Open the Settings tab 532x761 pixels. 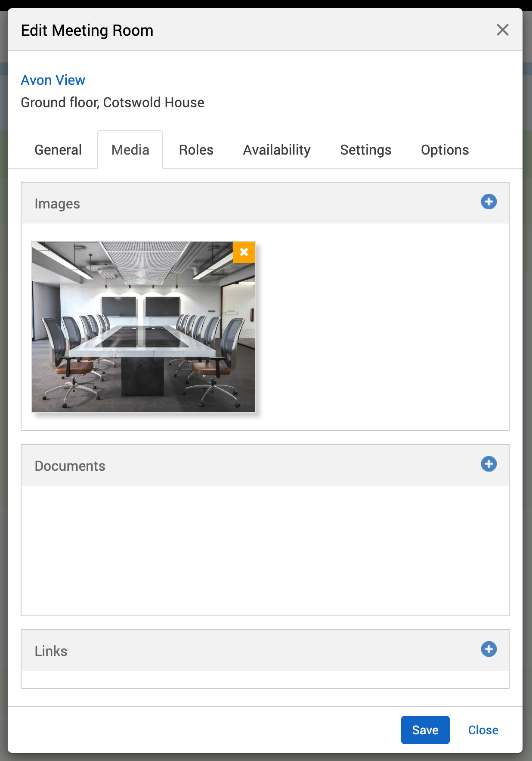[365, 150]
